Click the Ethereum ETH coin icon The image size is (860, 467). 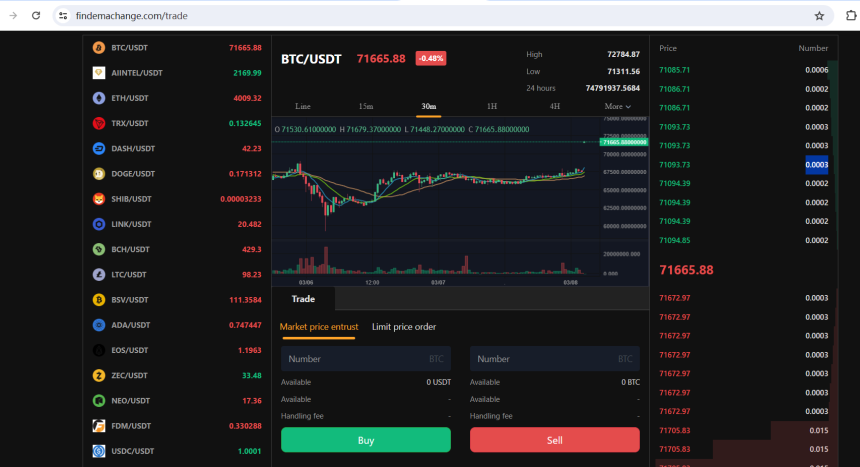tap(99, 98)
